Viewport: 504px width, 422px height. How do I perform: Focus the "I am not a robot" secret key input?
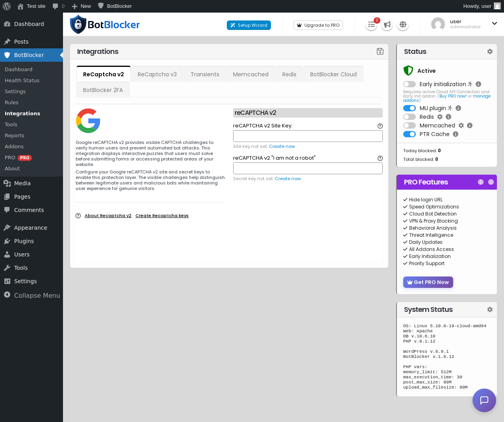click(x=308, y=168)
